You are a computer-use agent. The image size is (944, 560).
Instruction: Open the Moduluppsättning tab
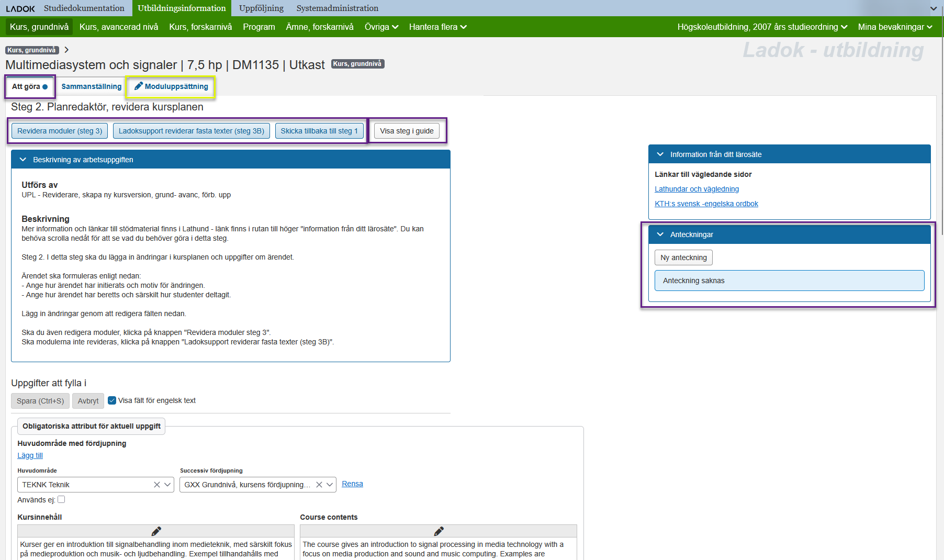(x=171, y=87)
